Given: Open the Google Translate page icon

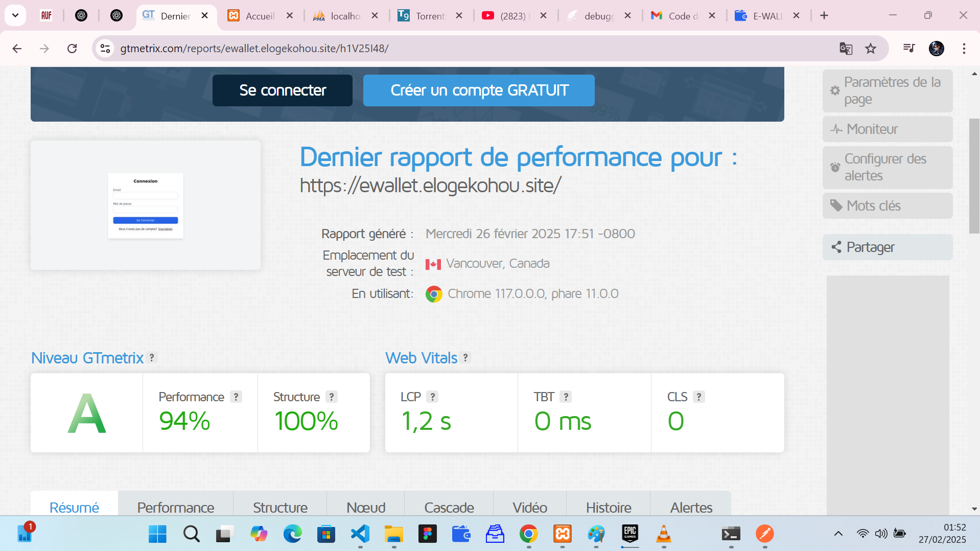Looking at the screenshot, I should [x=846, y=49].
